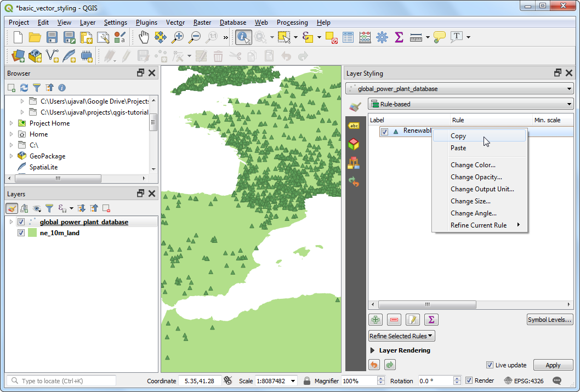Choose Change Color... from context menu
Image resolution: width=580 pixels, height=392 pixels.
tap(473, 165)
